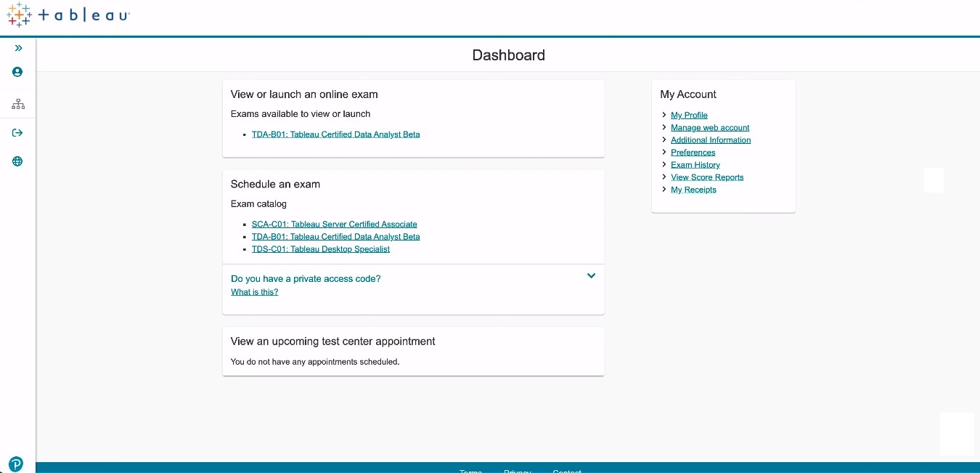Open Preferences link
Screen dimensions: 980x473
693,153
